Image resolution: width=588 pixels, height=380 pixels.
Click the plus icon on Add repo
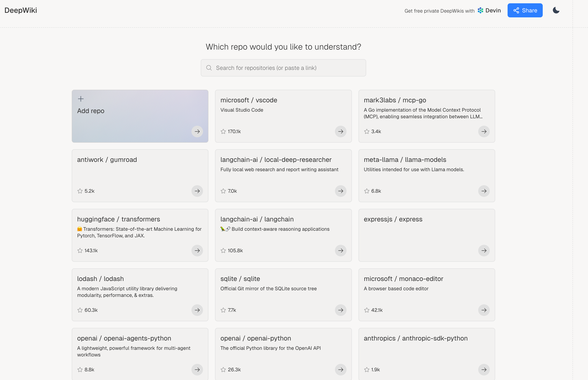[x=81, y=99]
